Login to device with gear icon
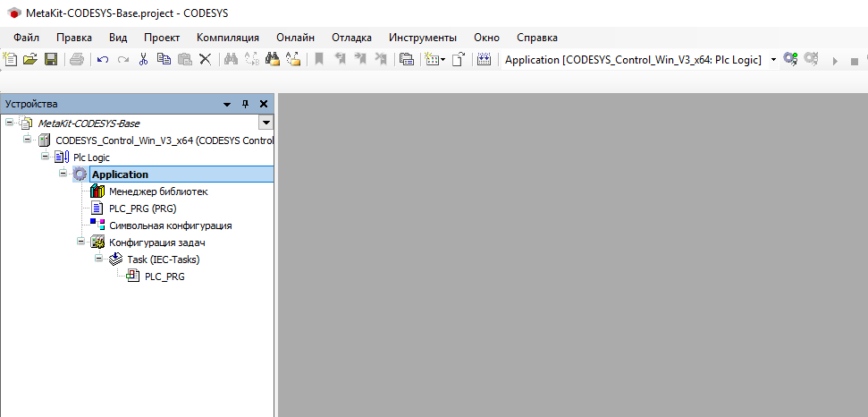This screenshot has height=417, width=868. point(790,59)
